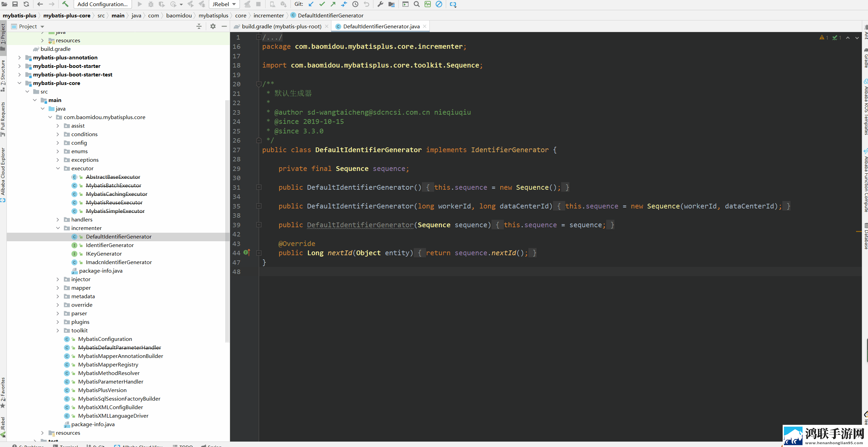This screenshot has width=868, height=447.
Task: Click baomidou in the breadcrumb bar
Action: [x=179, y=15]
